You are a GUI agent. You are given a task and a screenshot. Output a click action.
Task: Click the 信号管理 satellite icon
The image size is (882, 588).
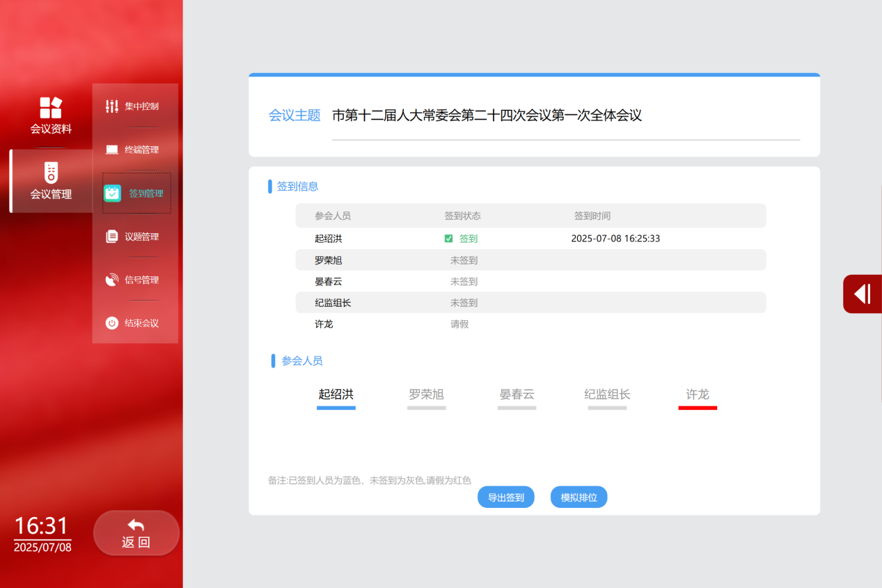112,280
